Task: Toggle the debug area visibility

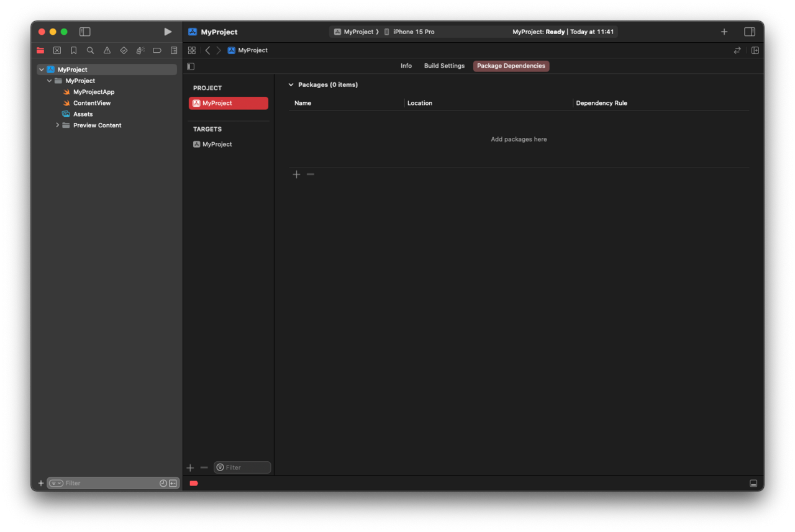Action: 753,483
